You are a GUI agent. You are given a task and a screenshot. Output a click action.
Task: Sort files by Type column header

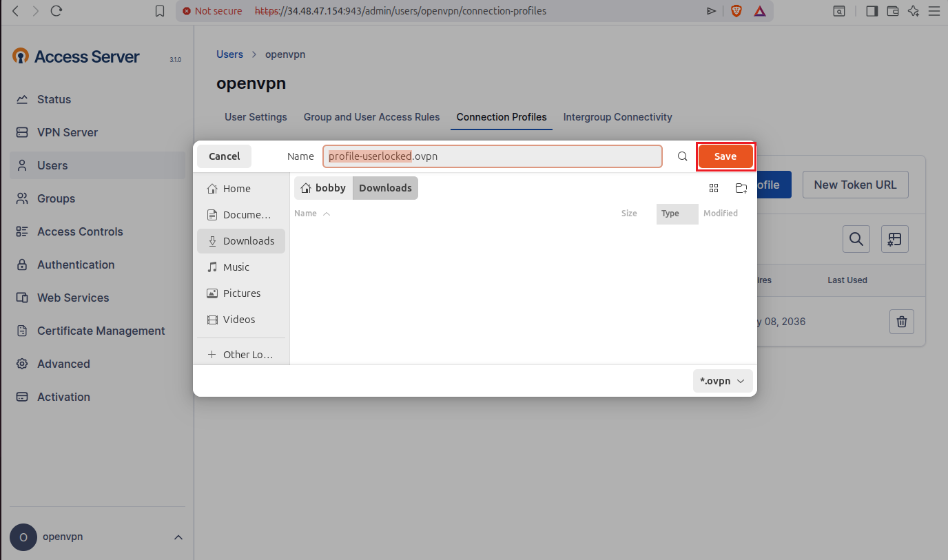[x=677, y=214]
